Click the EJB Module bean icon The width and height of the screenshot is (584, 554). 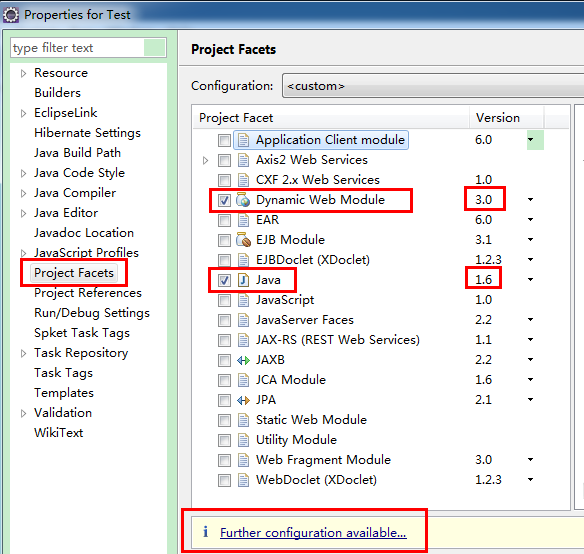pos(243,240)
